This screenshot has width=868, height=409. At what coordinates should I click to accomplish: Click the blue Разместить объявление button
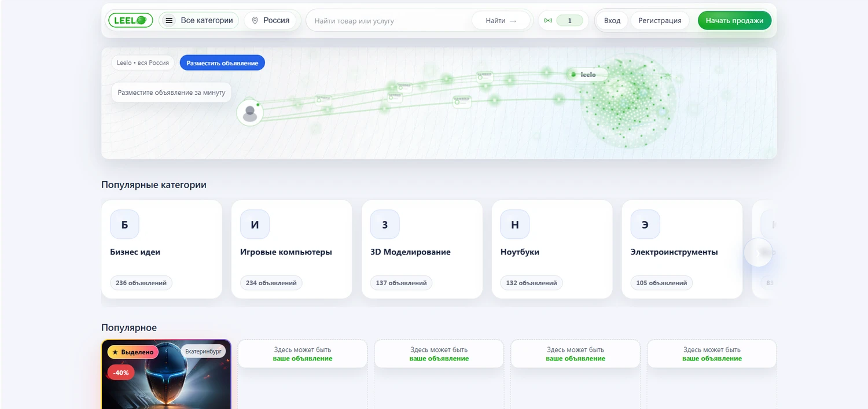point(222,62)
